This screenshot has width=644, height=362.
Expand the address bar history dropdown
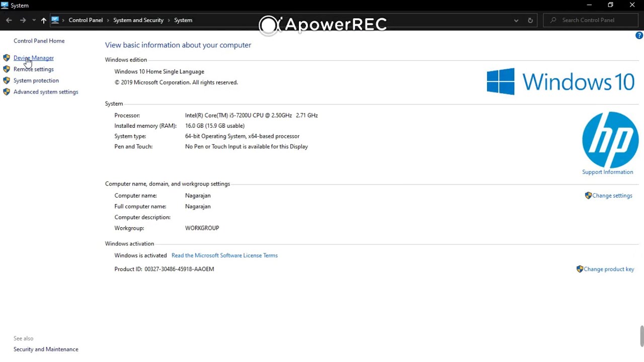pyautogui.click(x=516, y=20)
